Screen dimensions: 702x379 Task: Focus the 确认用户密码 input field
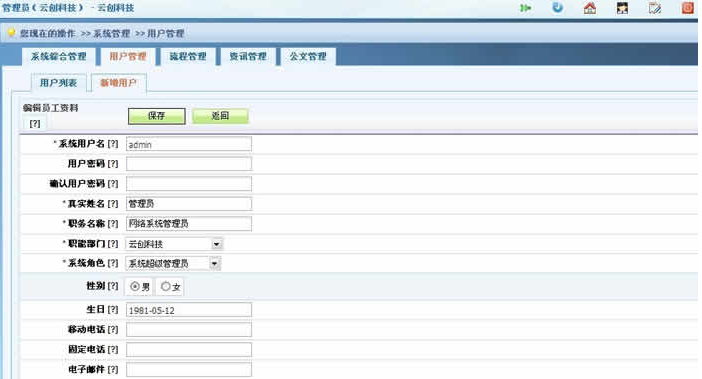pyautogui.click(x=189, y=184)
